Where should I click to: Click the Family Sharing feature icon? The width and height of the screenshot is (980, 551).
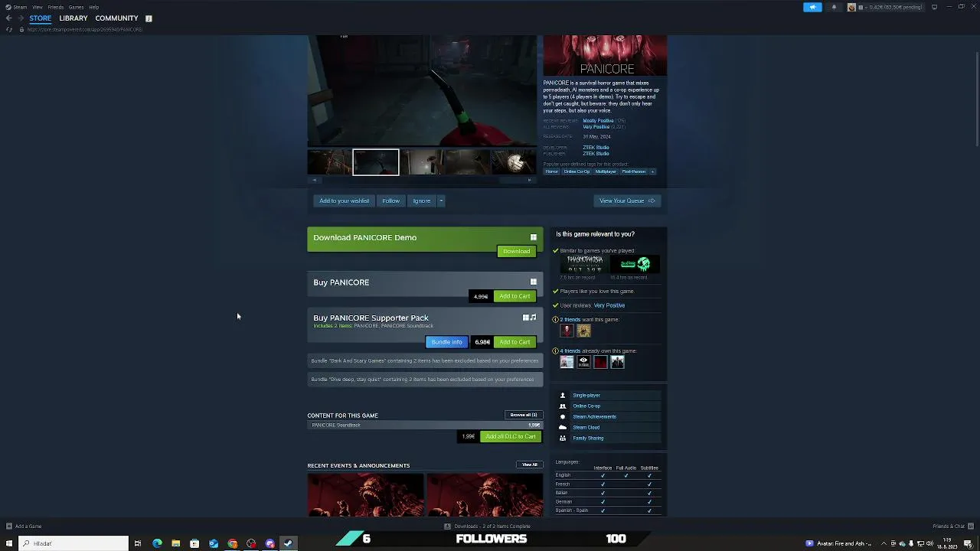pos(563,439)
